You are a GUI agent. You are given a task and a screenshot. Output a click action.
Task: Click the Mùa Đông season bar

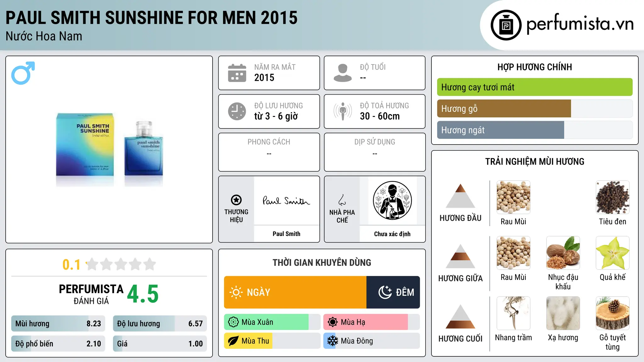[372, 341]
